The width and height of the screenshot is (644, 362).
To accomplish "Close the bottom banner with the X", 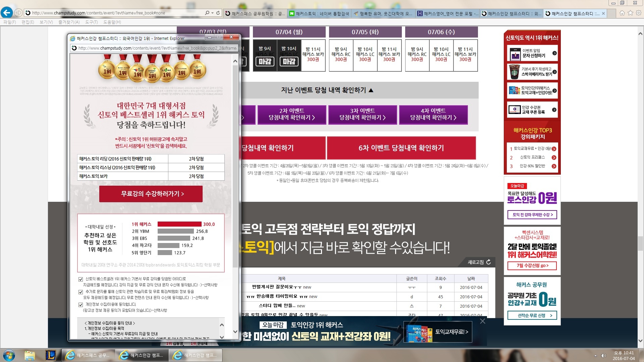I will pyautogui.click(x=482, y=321).
